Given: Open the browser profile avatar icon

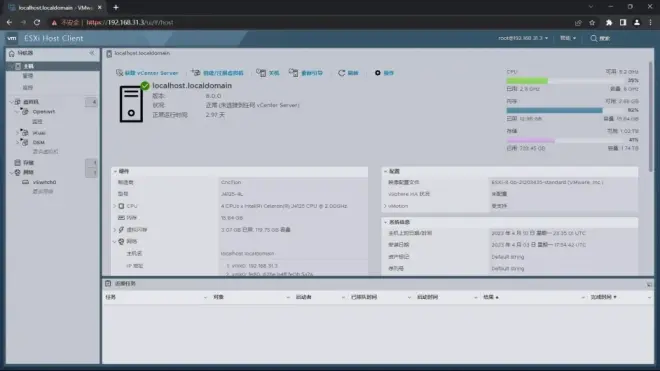Looking at the screenshot, I should pyautogui.click(x=637, y=22).
